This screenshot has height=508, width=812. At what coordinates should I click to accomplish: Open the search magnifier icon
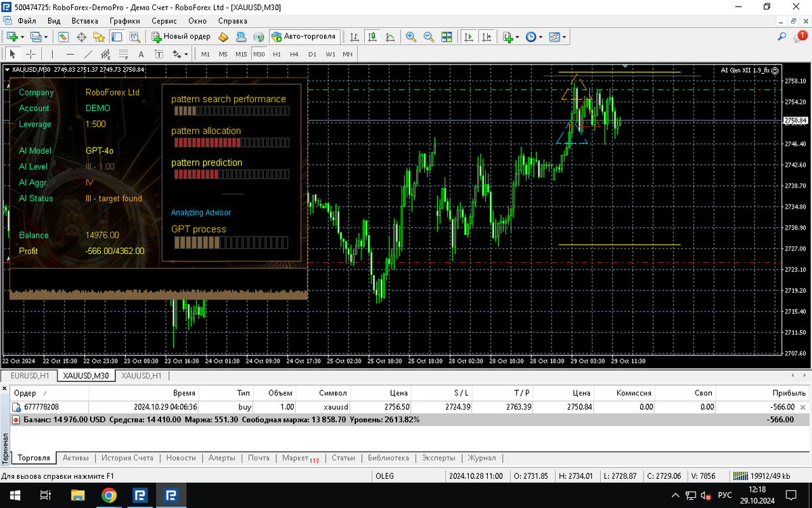click(x=782, y=37)
